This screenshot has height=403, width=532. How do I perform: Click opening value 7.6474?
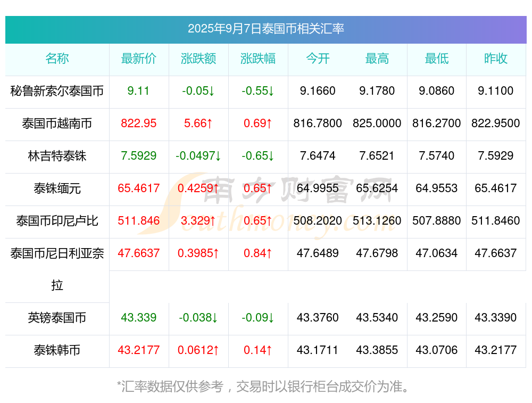(x=318, y=156)
